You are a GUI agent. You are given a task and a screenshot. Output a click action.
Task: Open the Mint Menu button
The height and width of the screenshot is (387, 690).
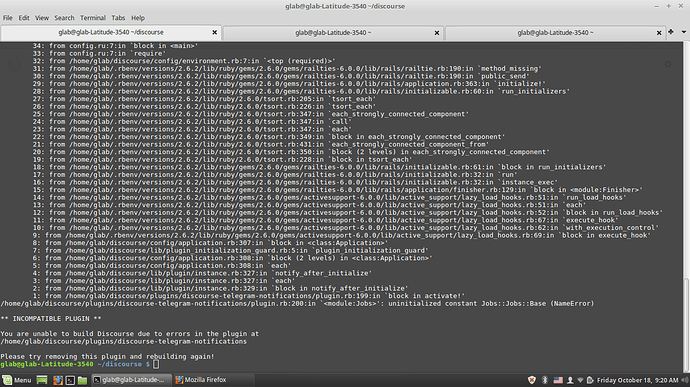click(17, 380)
